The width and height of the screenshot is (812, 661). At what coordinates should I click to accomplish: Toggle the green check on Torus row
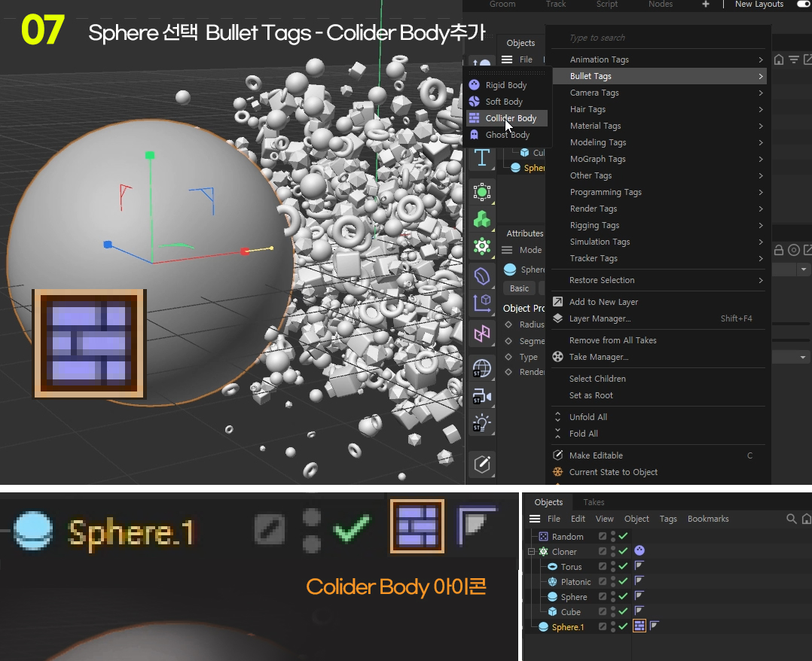pos(623,565)
